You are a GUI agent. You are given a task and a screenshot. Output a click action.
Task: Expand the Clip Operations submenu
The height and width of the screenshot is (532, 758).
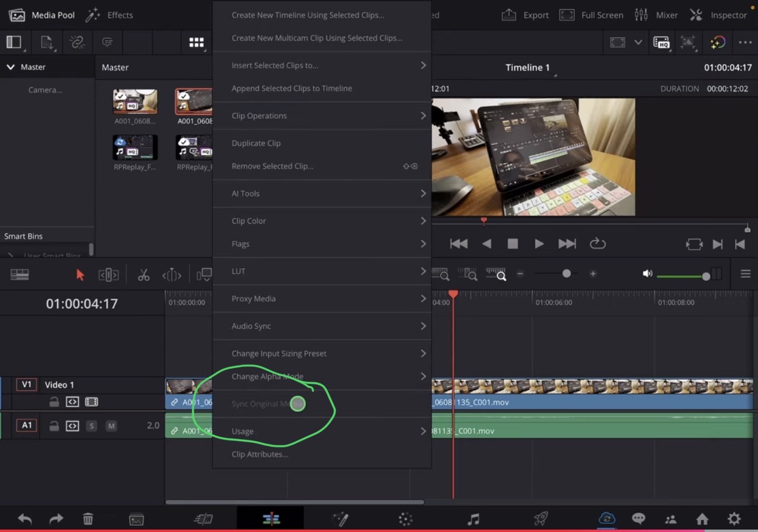click(x=322, y=115)
